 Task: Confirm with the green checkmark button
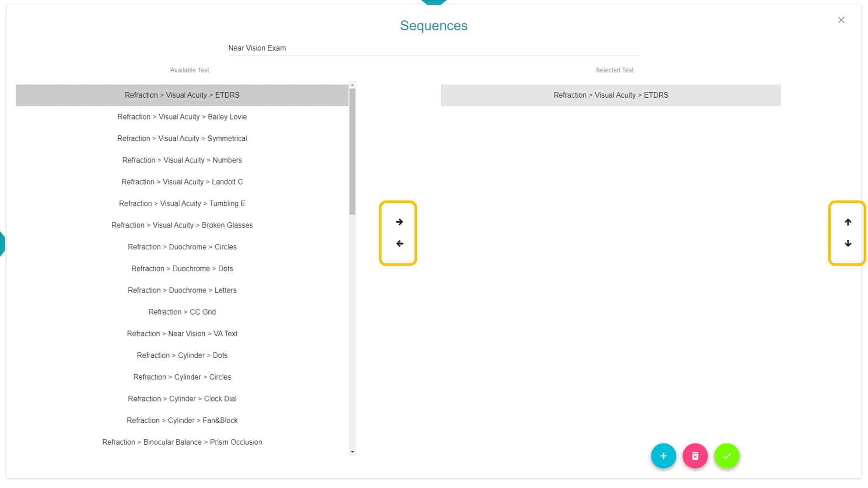tap(727, 456)
